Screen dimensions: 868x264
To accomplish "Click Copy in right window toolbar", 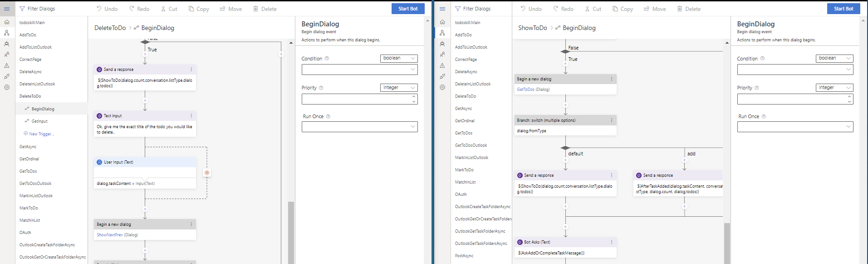I will point(622,9).
